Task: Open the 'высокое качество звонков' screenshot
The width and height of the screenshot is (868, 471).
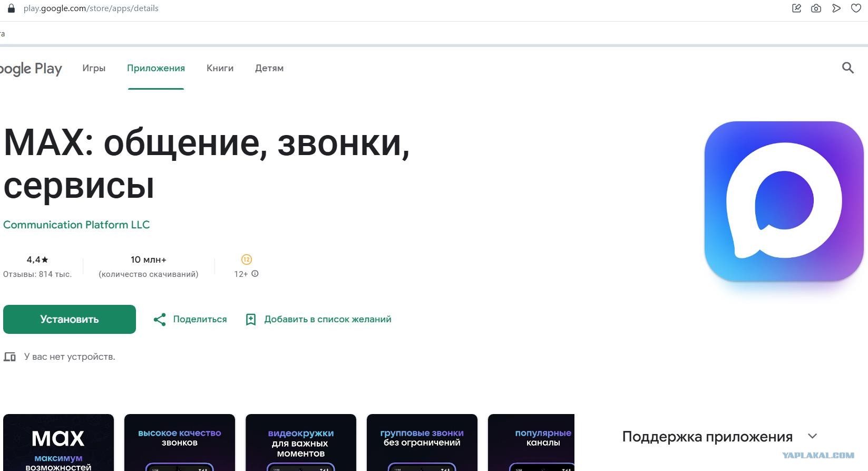Action: [180, 443]
